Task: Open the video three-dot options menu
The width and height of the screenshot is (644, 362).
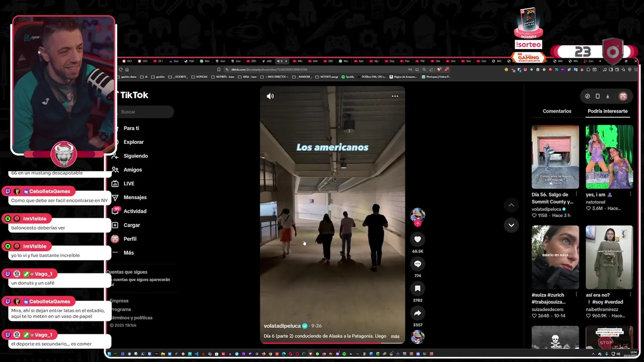Action: pyautogui.click(x=395, y=96)
